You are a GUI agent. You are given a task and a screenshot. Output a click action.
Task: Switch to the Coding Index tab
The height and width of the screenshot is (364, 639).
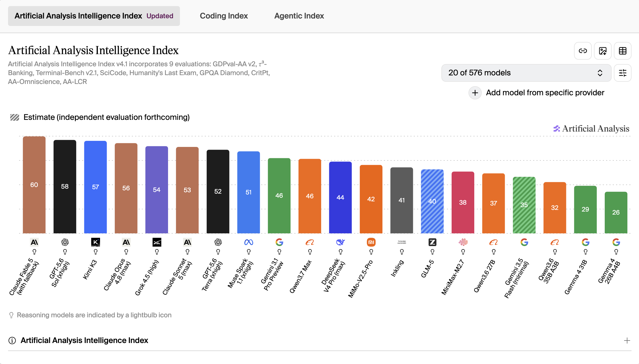click(x=224, y=16)
